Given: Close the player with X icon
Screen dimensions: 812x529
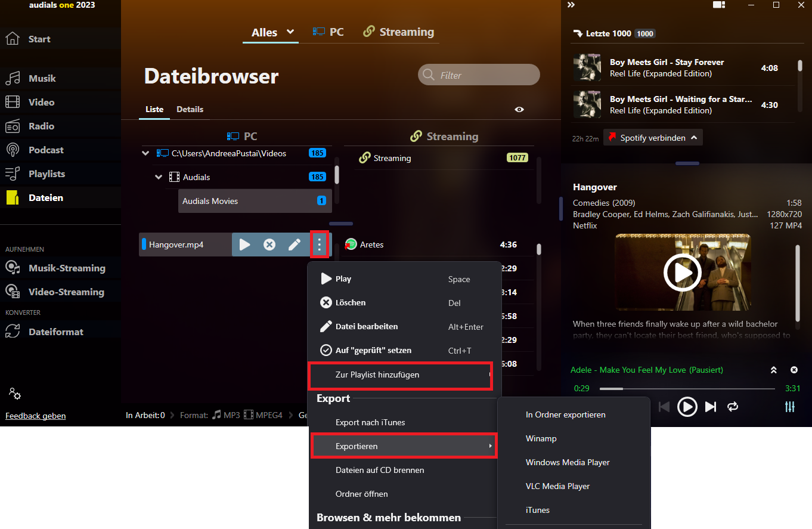Looking at the screenshot, I should (x=794, y=370).
